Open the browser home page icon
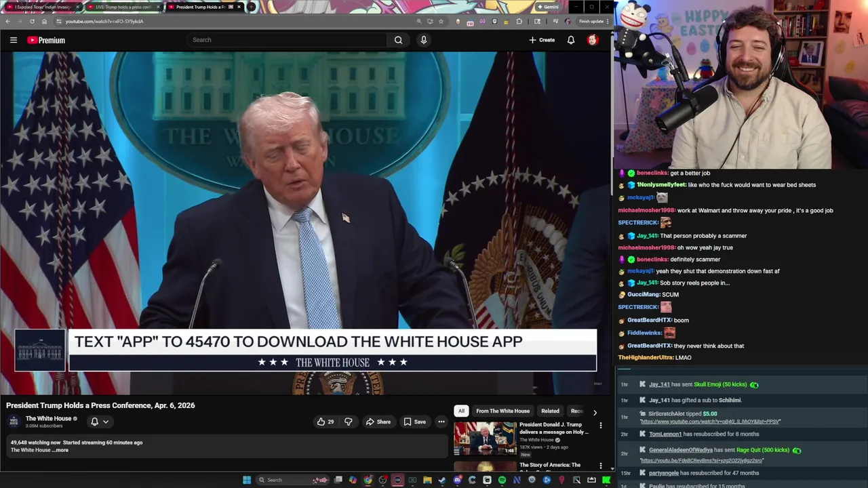Screen dimensions: 868x488 pyautogui.click(x=45, y=21)
